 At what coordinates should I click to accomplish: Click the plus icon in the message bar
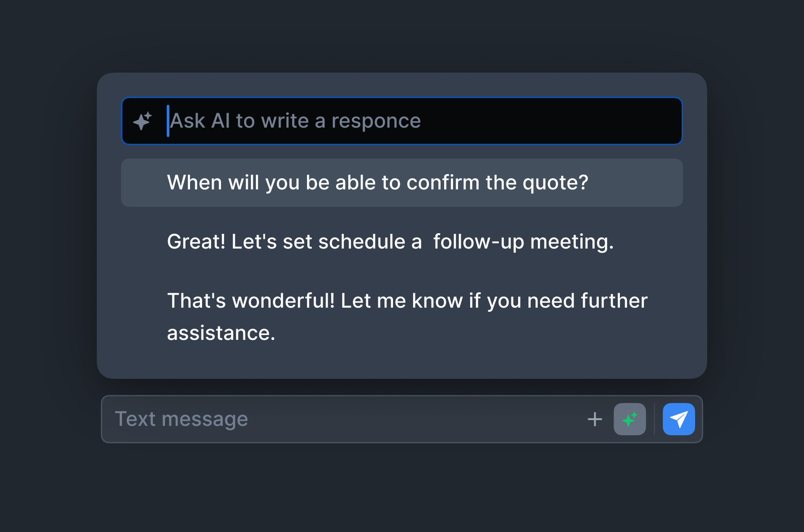coord(595,419)
